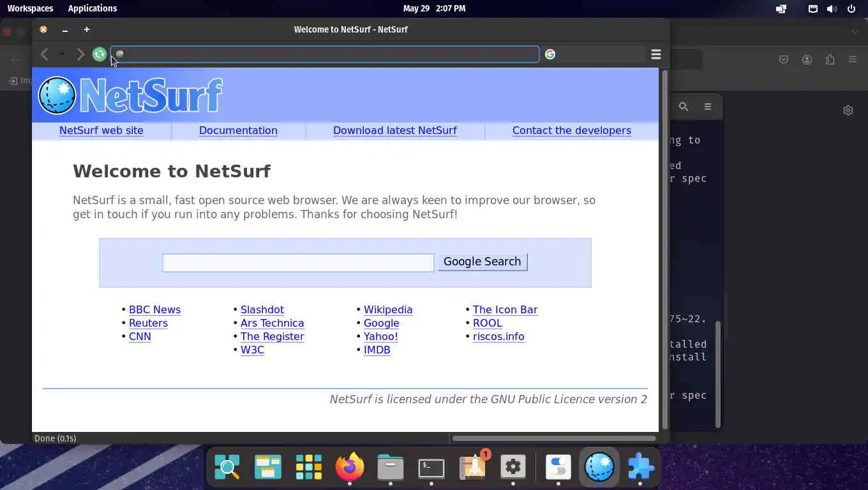Open the terminal window's hamburger menu
The image size is (868, 490).
click(708, 107)
